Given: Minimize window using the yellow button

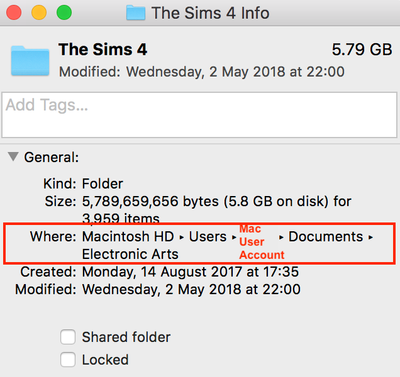Looking at the screenshot, I should coord(39,13).
